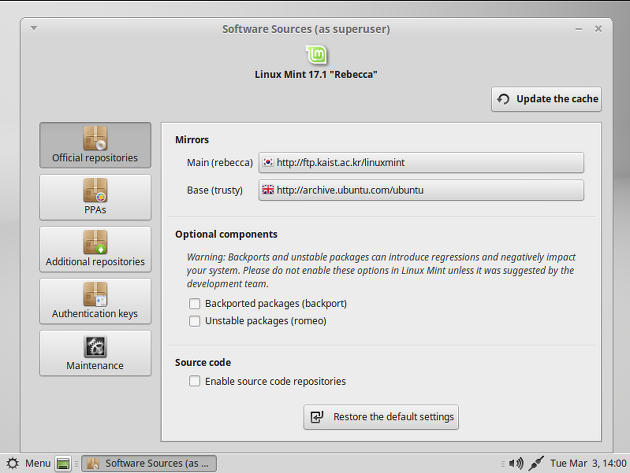Open the Maintenance section
The width and height of the screenshot is (630, 473).
(x=95, y=353)
